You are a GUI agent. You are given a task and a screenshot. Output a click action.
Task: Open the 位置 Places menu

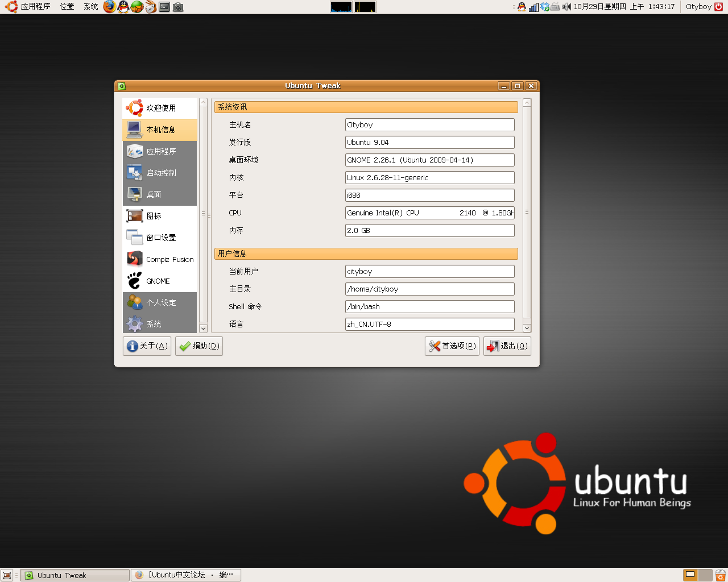[67, 7]
